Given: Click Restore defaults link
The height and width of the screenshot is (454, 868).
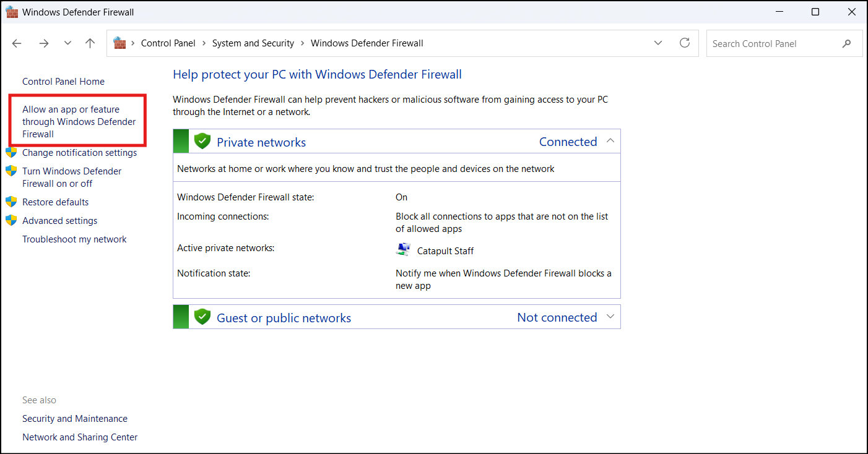Looking at the screenshot, I should point(55,202).
